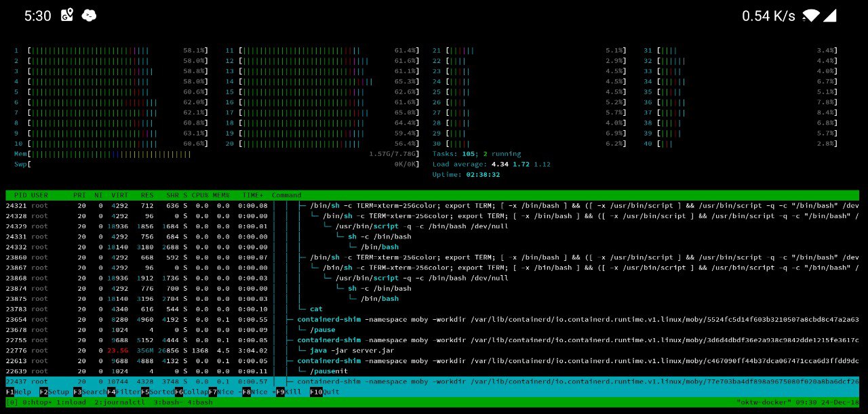This screenshot has width=868, height=414.
Task: Sort by the TIME+ column header
Action: pos(252,195)
